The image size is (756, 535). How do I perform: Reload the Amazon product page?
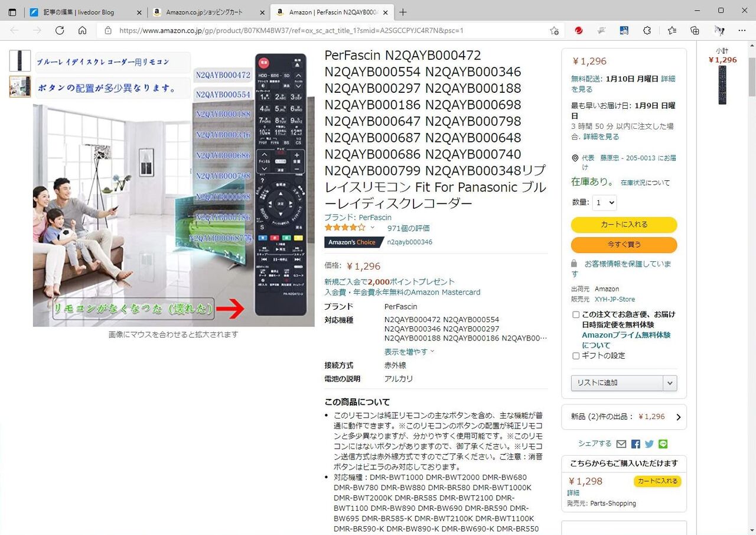pyautogui.click(x=60, y=30)
